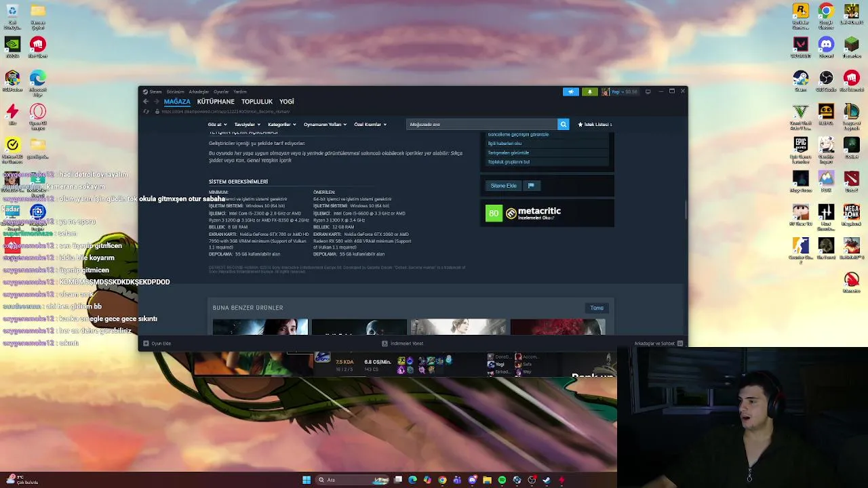Click the Steam page address URL
The image size is (868, 488).
click(225, 111)
